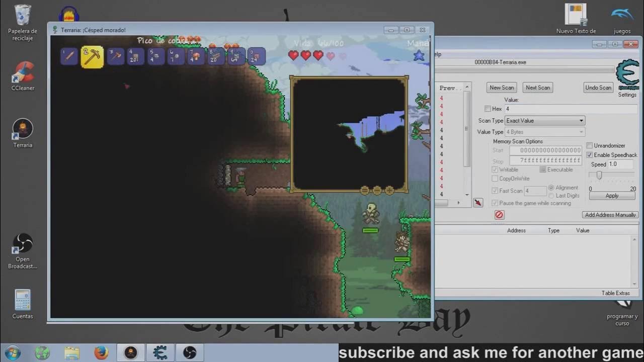Open the Terraria desktop shortcut

point(23,133)
